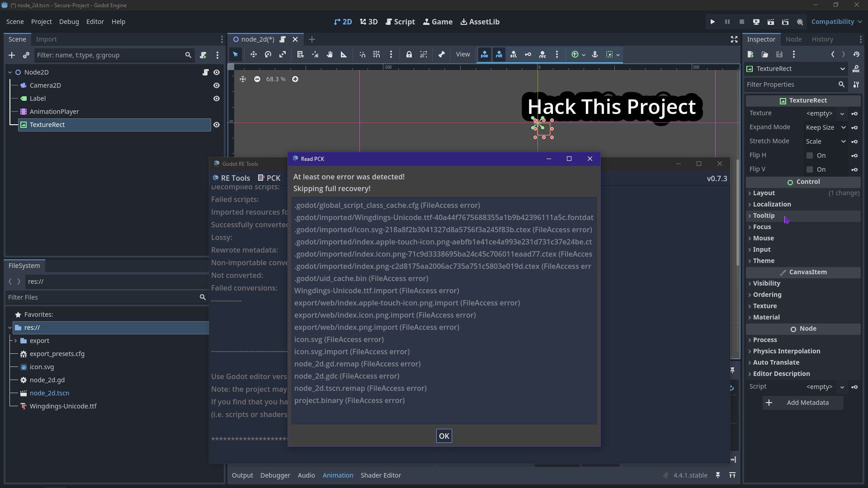Toggle visibility of the TextureRect node
This screenshot has height=488, width=868.
pos(217,125)
